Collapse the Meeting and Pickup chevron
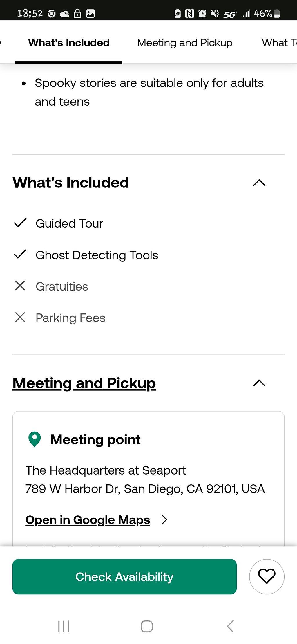 pos(259,383)
